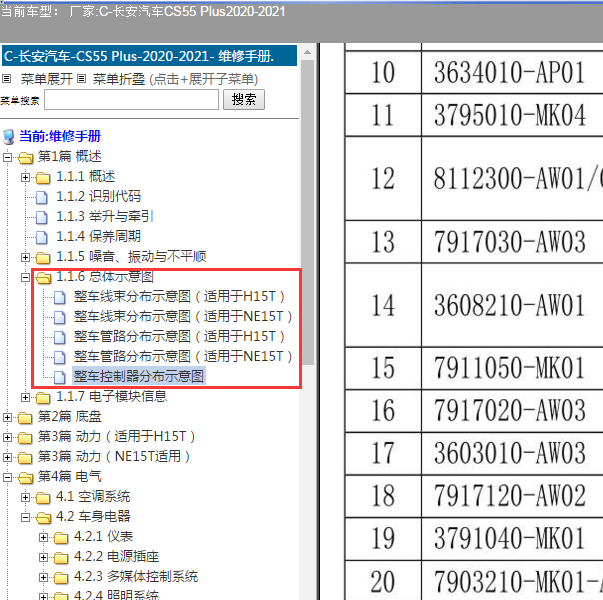Click folder icon of 第4篇 电气
Viewport: 603px width, 600px height.
tap(26, 478)
